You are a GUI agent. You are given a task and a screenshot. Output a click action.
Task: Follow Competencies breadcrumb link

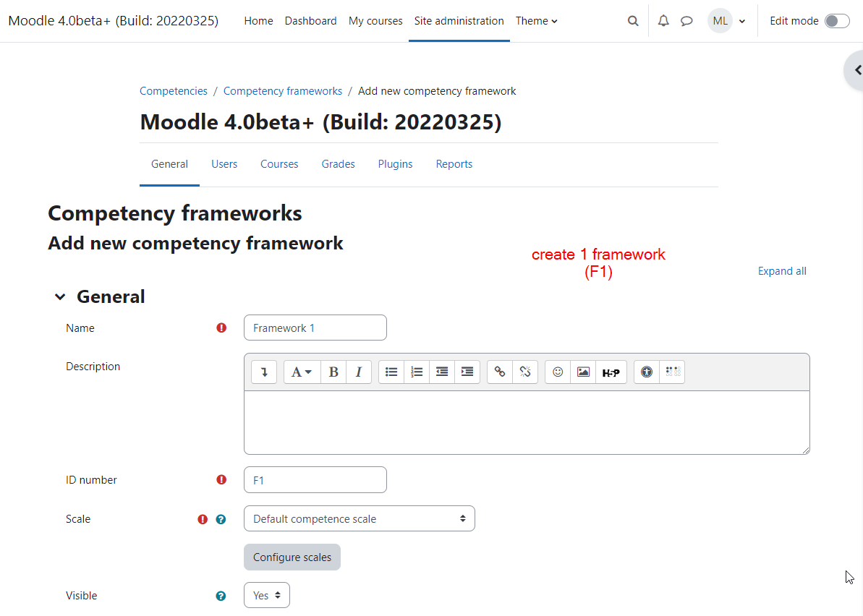point(174,91)
